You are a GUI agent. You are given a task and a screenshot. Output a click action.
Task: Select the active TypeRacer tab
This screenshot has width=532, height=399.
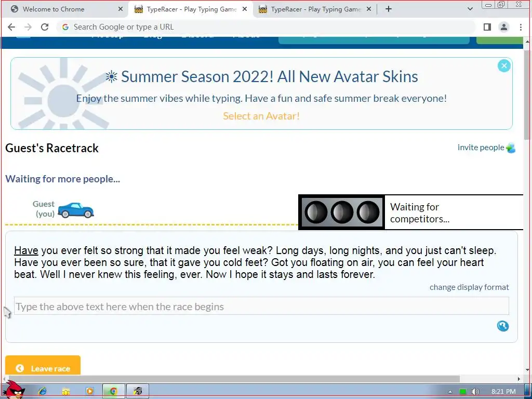[x=191, y=9]
